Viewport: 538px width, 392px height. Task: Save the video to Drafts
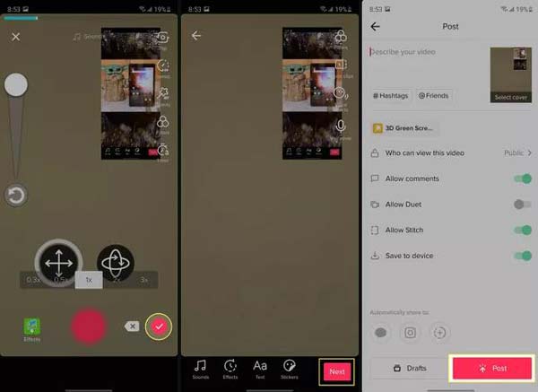coord(409,369)
